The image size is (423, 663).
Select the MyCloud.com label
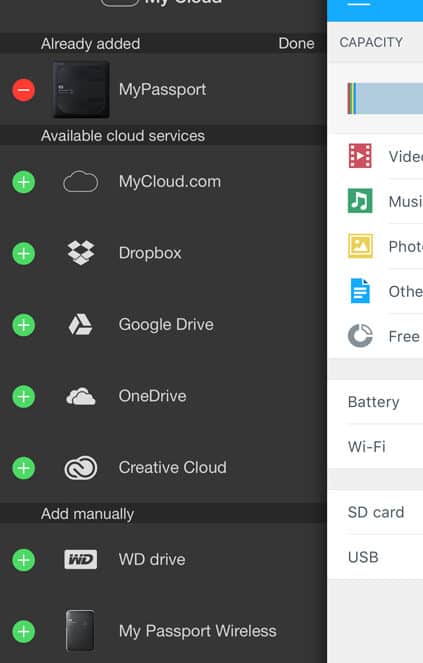pyautogui.click(x=170, y=182)
